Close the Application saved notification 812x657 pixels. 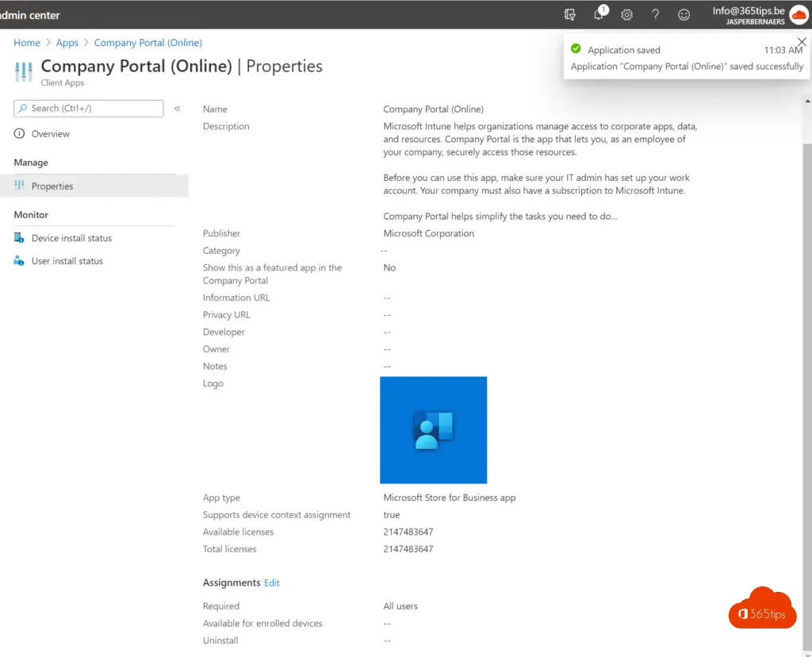tap(802, 41)
